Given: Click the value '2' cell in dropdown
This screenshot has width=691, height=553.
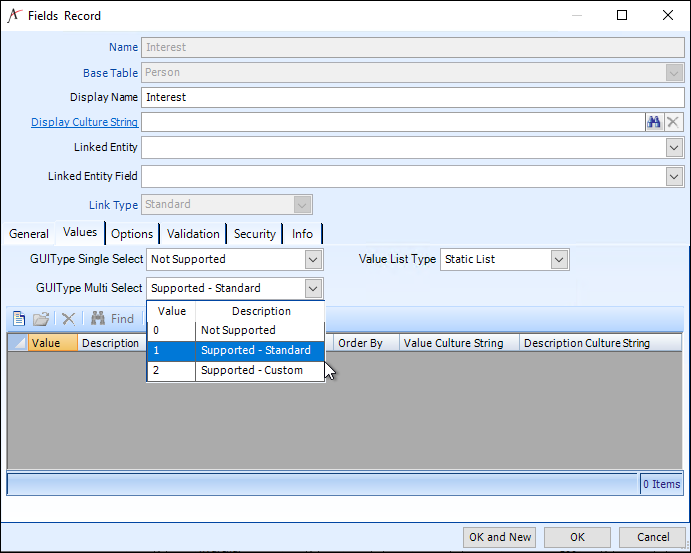Looking at the screenshot, I should [171, 371].
